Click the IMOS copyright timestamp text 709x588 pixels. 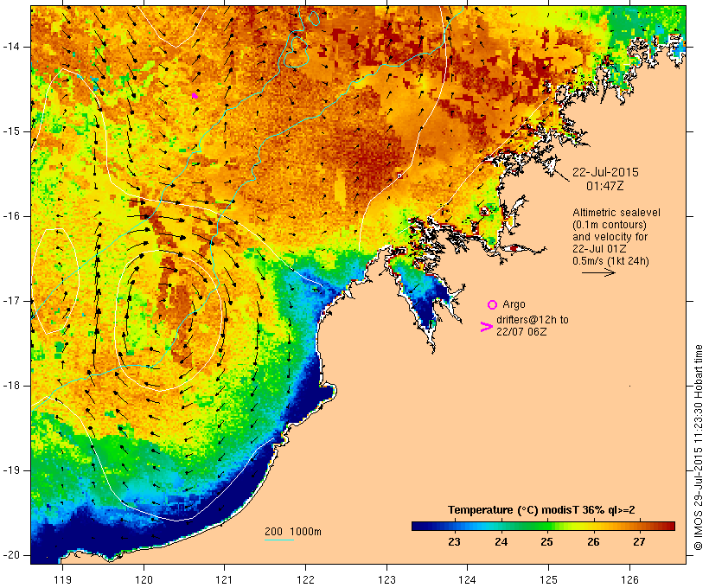tap(699, 447)
